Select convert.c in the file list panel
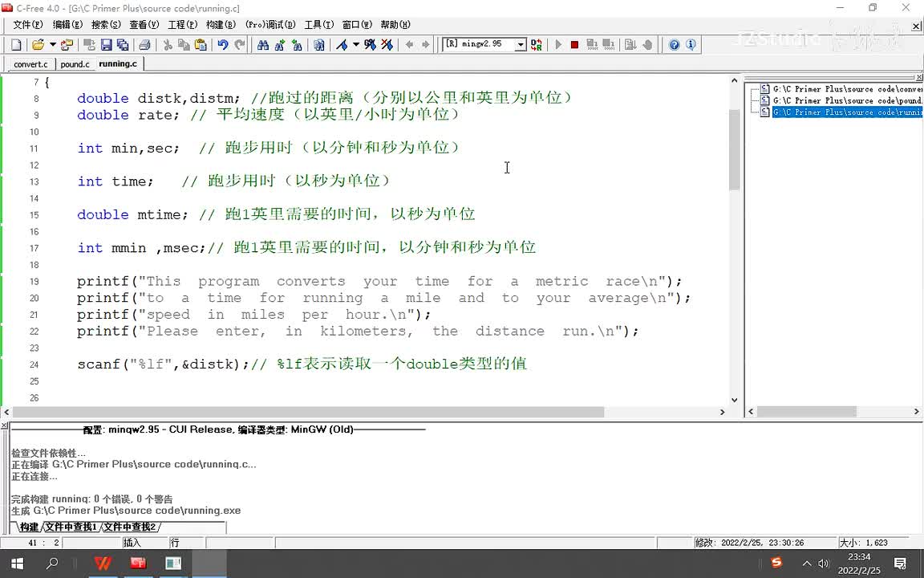 [x=847, y=89]
